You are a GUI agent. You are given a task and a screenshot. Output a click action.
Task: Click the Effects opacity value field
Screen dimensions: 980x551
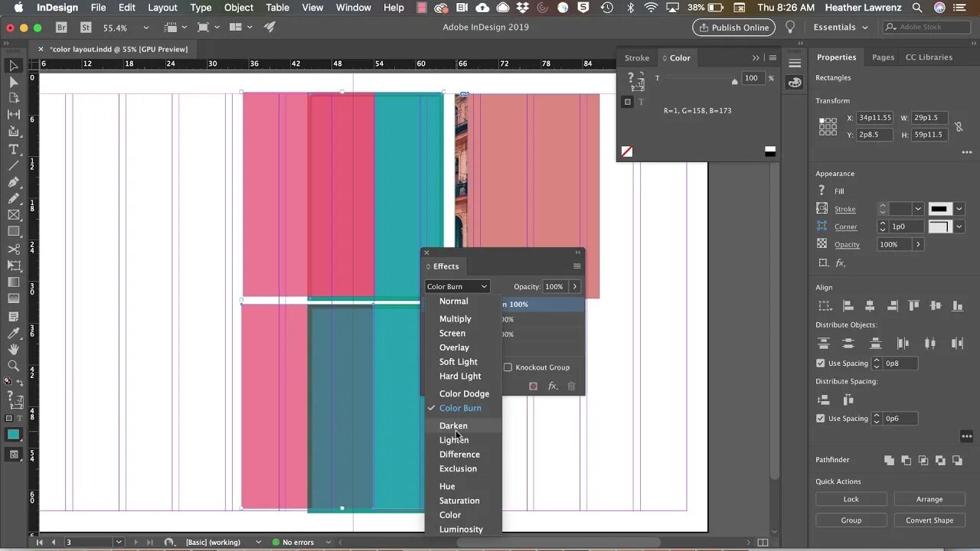554,286
